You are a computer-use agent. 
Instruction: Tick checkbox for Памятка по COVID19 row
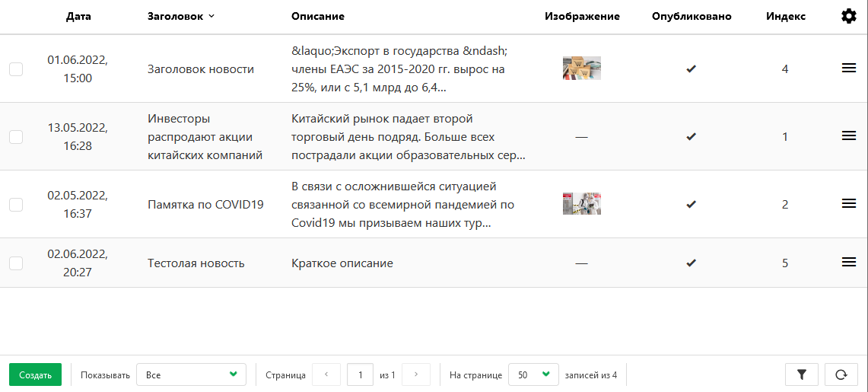(x=16, y=205)
